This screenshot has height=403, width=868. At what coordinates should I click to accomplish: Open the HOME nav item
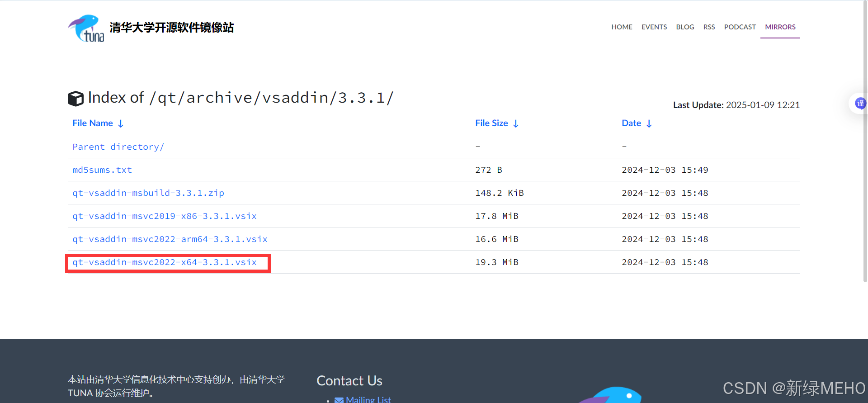pos(622,27)
